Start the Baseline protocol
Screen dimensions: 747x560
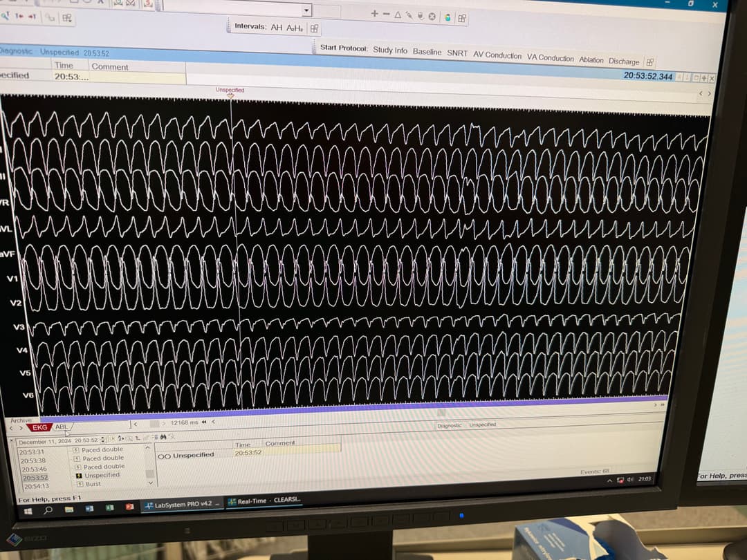[427, 51]
